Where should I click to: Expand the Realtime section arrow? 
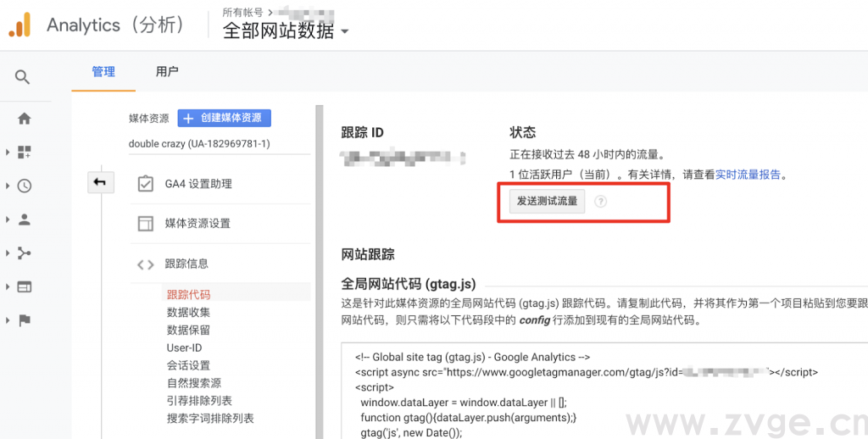point(8,186)
